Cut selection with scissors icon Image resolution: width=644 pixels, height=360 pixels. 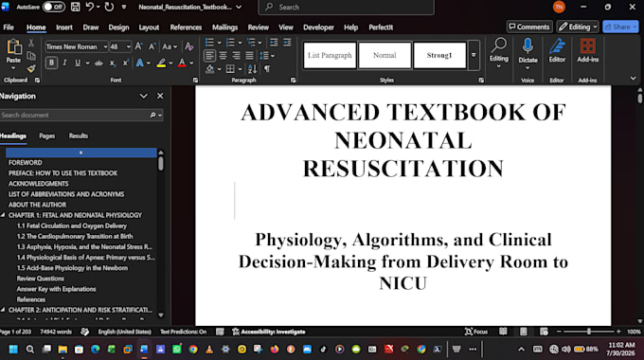tap(31, 43)
